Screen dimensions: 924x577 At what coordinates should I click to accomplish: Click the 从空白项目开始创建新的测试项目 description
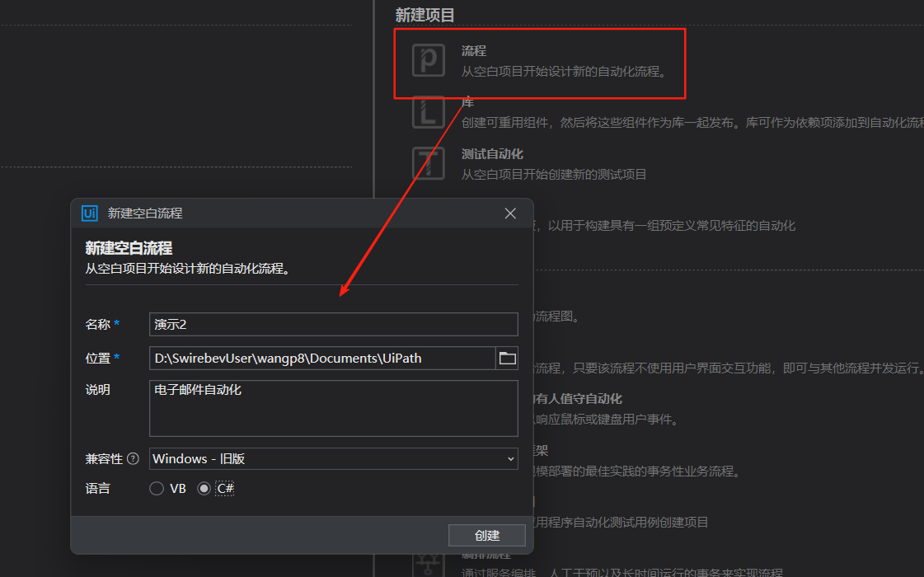click(x=554, y=175)
